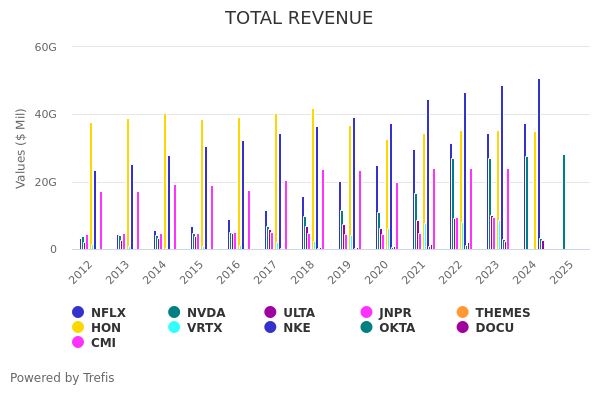Select the 2025 x-axis year label

click(562, 271)
